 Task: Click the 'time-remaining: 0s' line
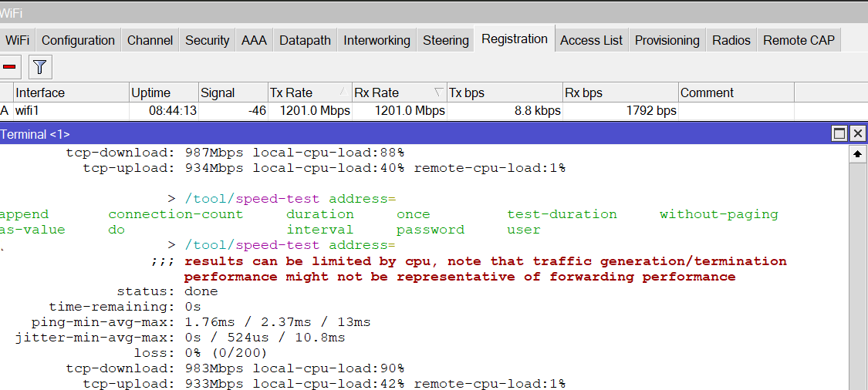[124, 307]
